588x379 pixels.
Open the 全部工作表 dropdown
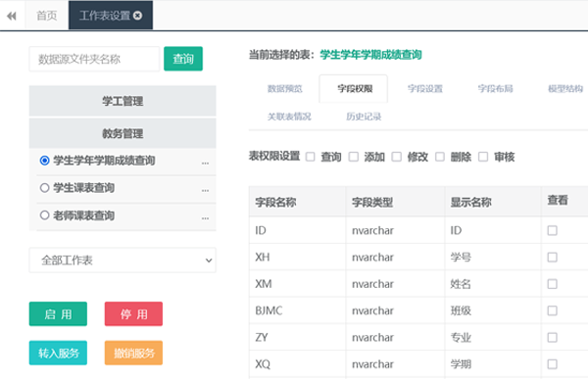click(x=122, y=261)
